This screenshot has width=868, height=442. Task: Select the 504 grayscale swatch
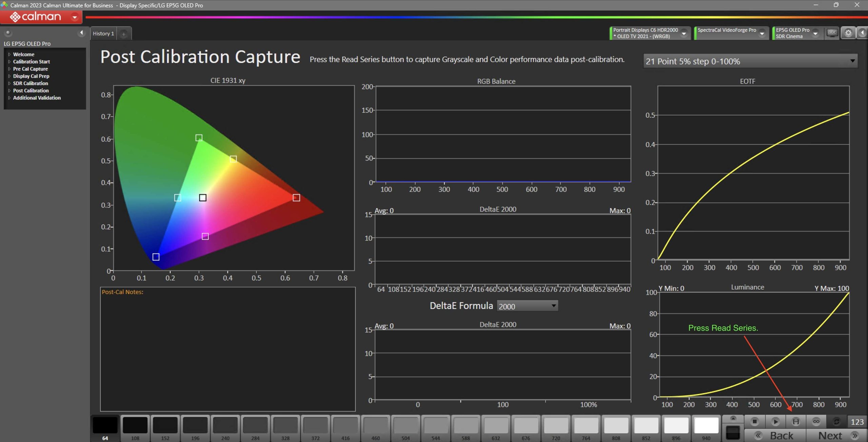406,428
